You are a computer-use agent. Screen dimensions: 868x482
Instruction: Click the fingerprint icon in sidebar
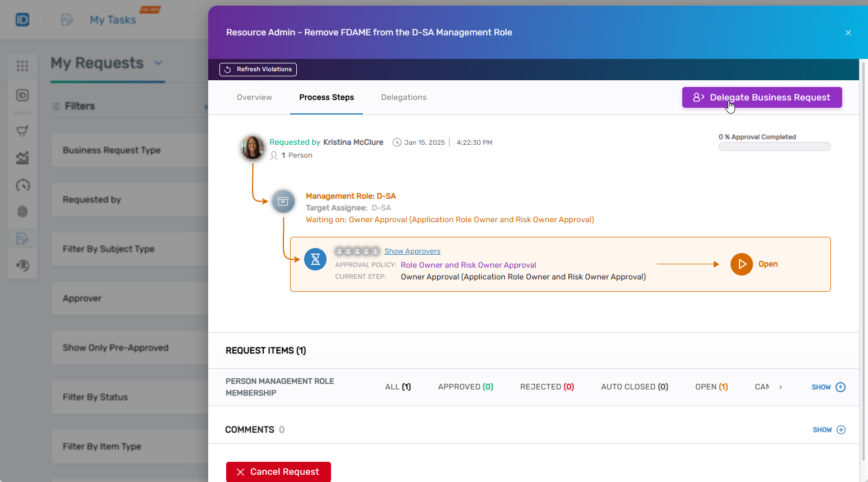[x=22, y=212]
